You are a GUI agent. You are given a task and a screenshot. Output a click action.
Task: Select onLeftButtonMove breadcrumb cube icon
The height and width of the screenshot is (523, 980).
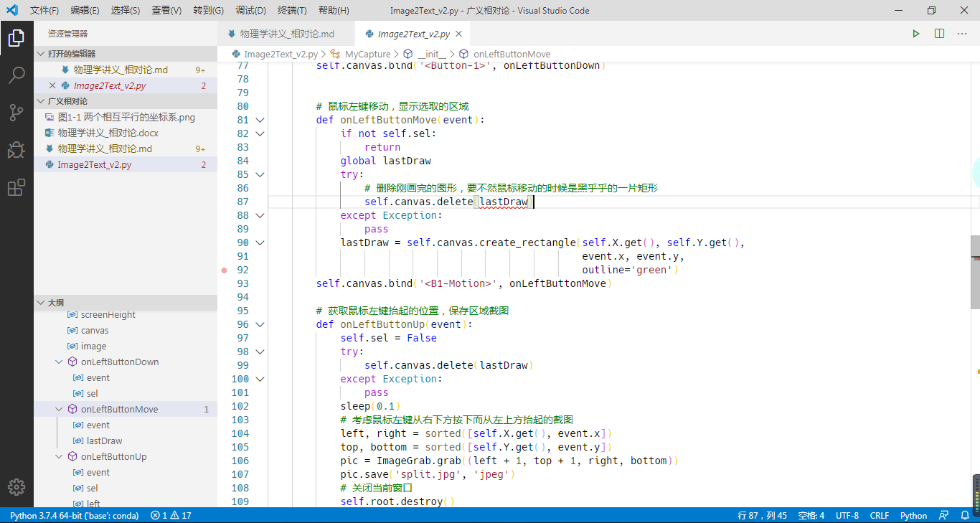point(463,54)
